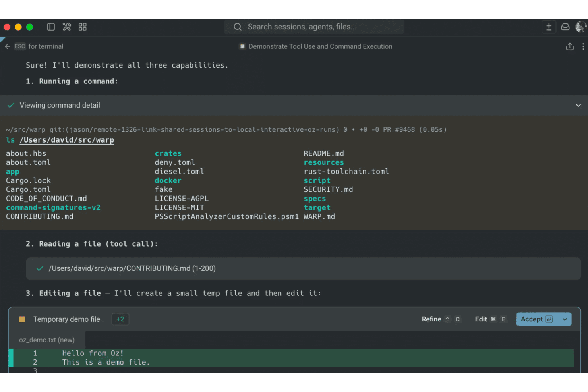Click the 'Hello from Oz!' diff line
588x392 pixels.
tap(93, 353)
